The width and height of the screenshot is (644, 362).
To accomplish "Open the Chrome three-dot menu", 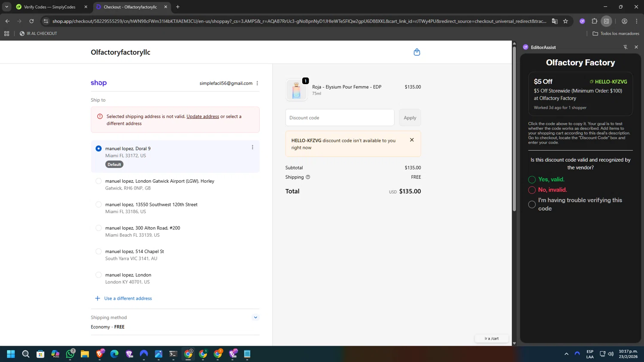I will pos(637,21).
